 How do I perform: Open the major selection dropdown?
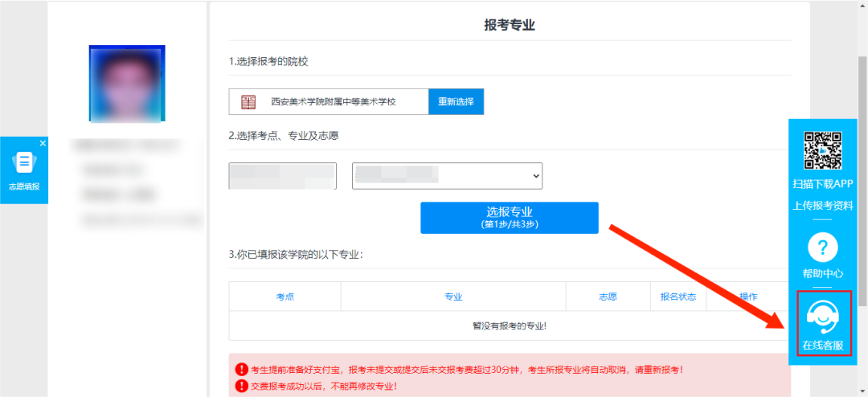point(448,176)
